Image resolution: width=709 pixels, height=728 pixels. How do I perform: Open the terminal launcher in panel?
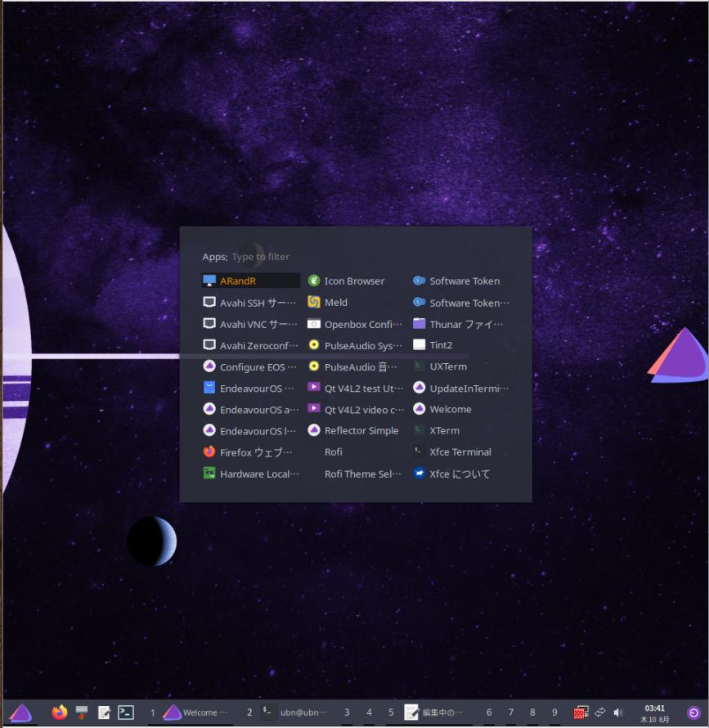click(x=126, y=712)
